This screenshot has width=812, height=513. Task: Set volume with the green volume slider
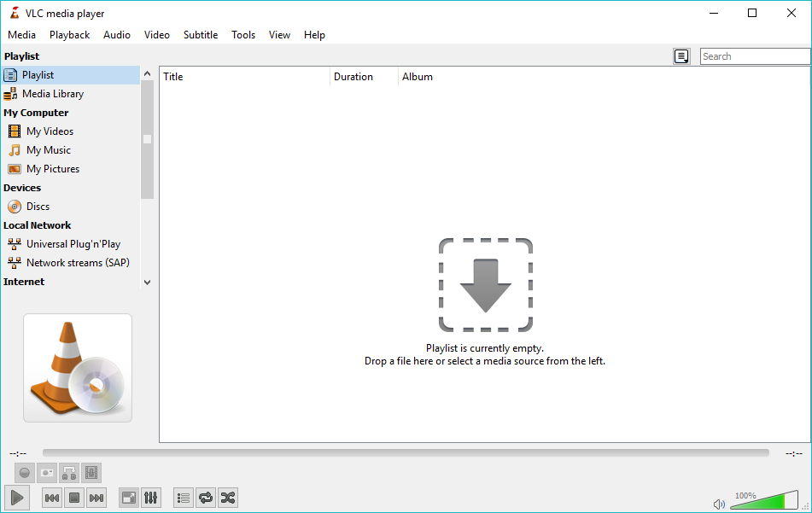point(764,501)
